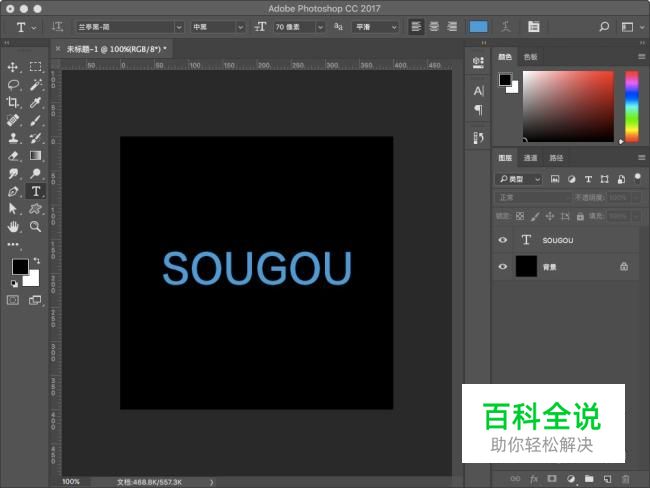The height and width of the screenshot is (488, 650).
Task: Switch to the Color tab
Action: click(x=504, y=57)
